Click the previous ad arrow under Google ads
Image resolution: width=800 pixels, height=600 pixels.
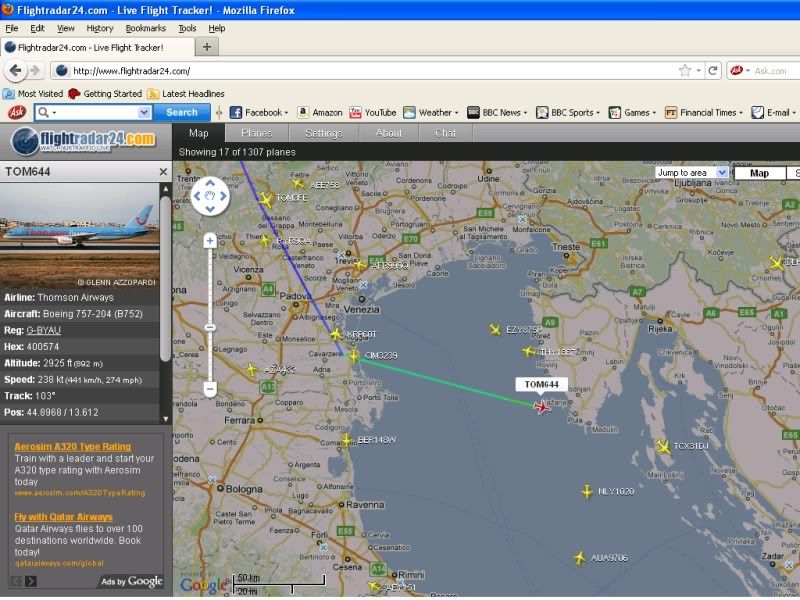point(16,581)
